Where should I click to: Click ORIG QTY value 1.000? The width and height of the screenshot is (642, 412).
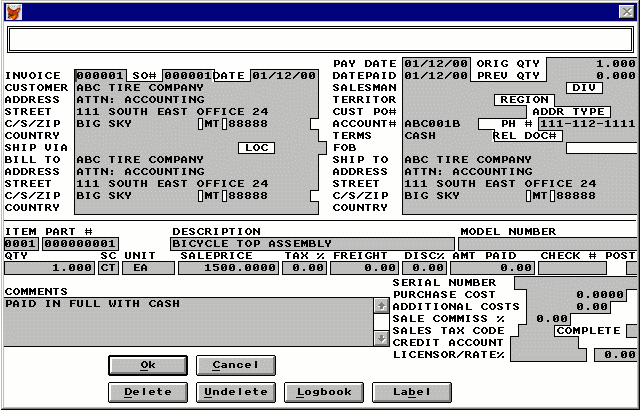[616, 64]
